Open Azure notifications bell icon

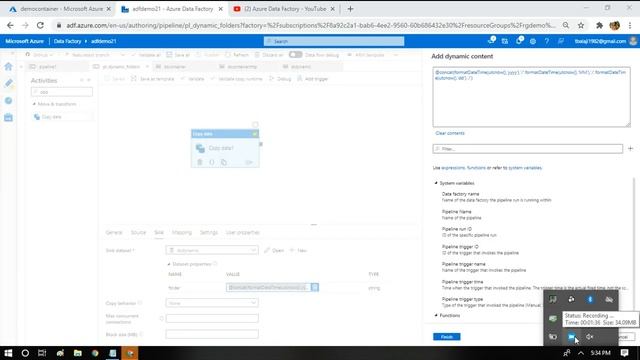click(519, 41)
